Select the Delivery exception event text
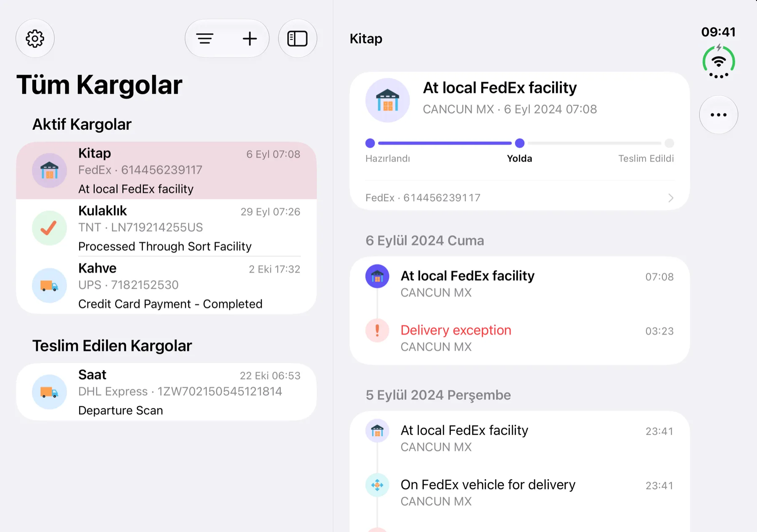The width and height of the screenshot is (757, 532). [x=456, y=330]
